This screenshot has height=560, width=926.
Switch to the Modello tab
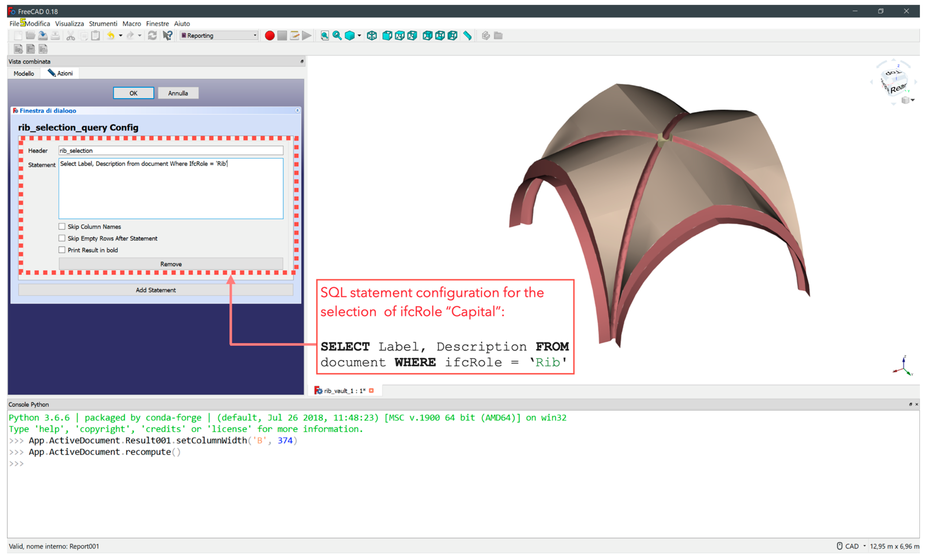tap(24, 74)
